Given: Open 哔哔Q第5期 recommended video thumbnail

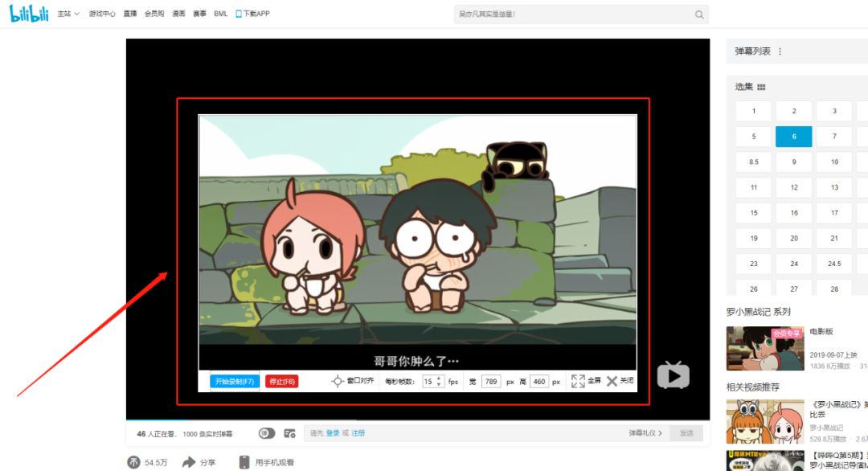Looking at the screenshot, I should [765, 461].
